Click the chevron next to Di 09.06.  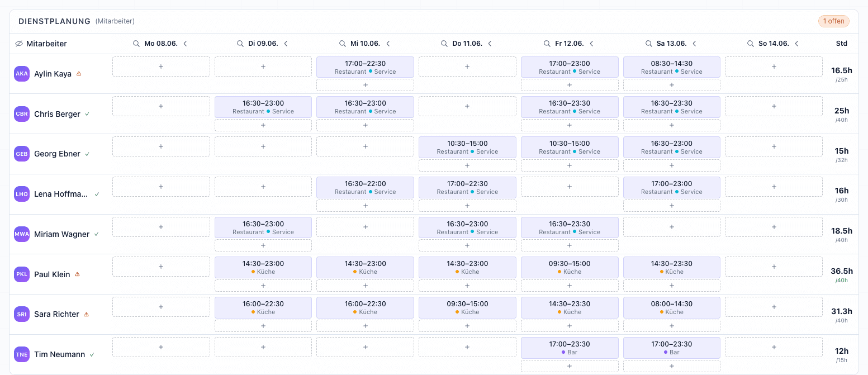(x=286, y=44)
